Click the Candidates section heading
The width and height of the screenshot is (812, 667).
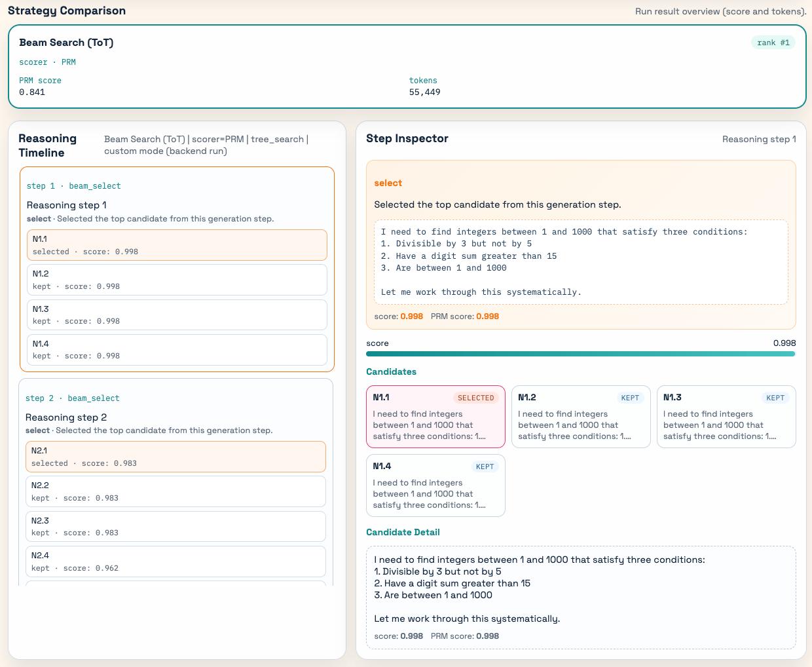[x=391, y=372]
